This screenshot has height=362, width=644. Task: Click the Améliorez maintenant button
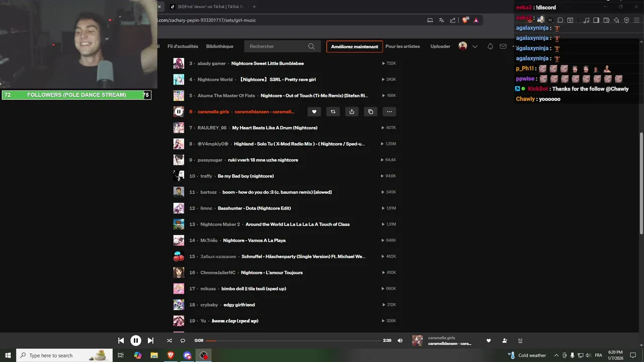[355, 46]
